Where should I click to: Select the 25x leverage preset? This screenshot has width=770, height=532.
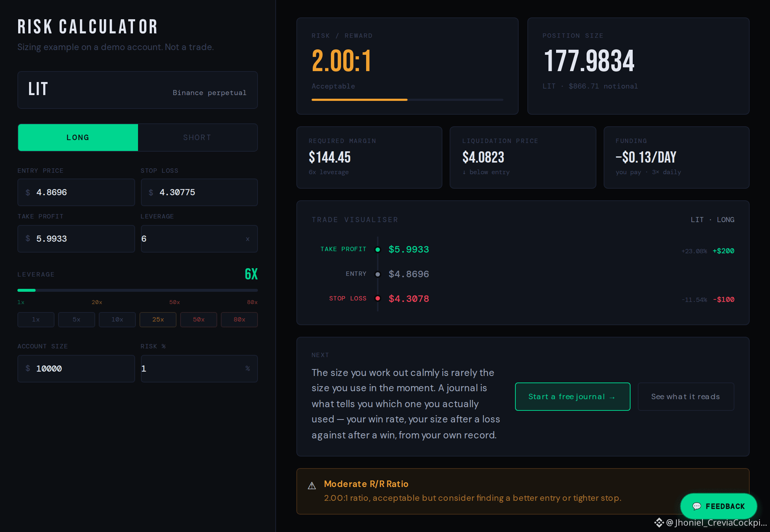pos(158,320)
